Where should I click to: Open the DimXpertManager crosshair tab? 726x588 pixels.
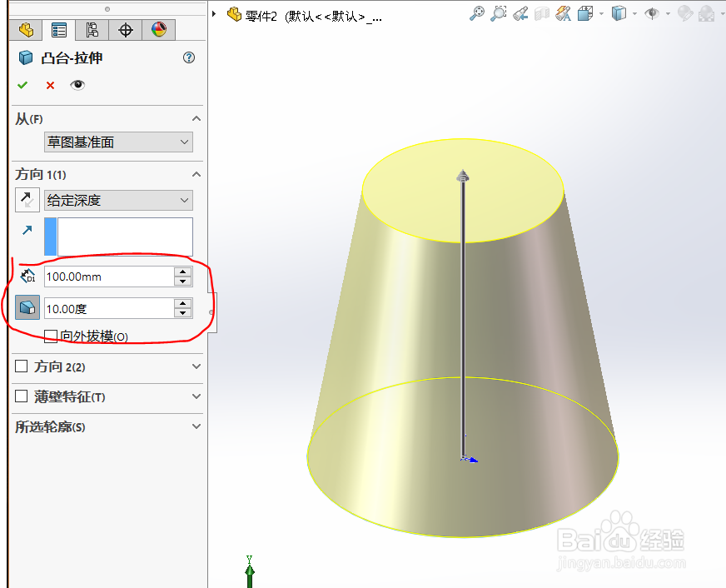[126, 30]
